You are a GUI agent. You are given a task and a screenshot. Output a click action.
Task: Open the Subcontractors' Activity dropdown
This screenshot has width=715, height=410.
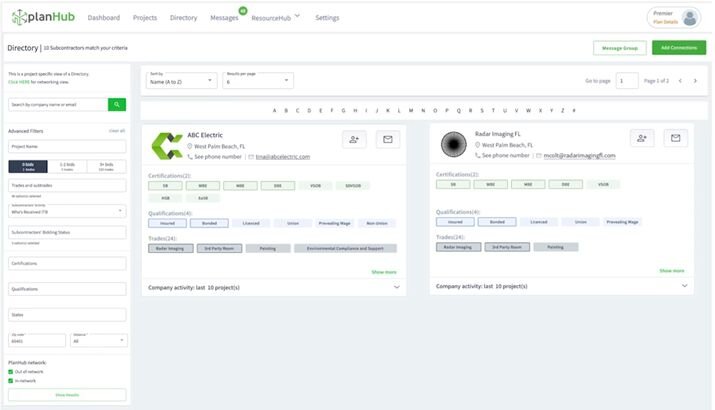pyautogui.click(x=67, y=211)
